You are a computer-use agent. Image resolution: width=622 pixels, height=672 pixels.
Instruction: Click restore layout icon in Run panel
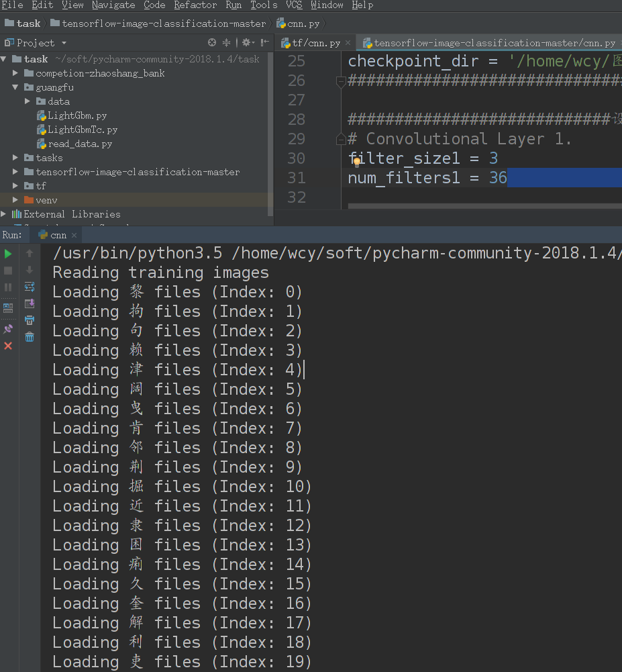tap(8, 307)
